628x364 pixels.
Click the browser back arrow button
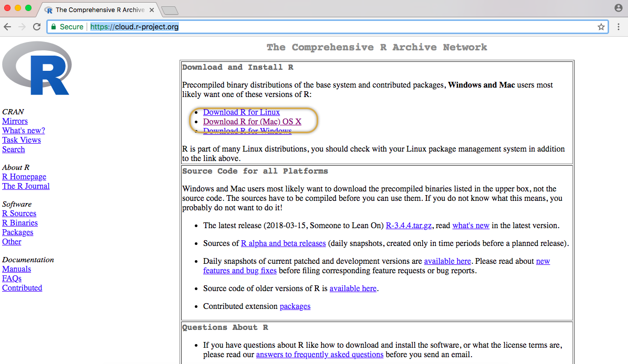click(7, 27)
